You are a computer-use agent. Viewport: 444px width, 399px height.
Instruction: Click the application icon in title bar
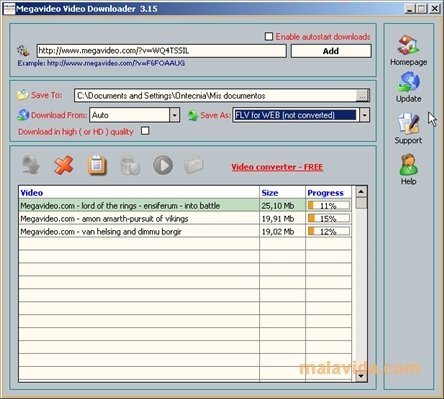9,8
